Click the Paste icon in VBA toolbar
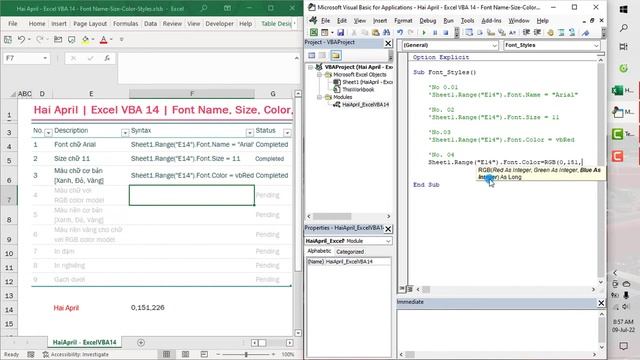640x360 pixels. (x=376, y=33)
